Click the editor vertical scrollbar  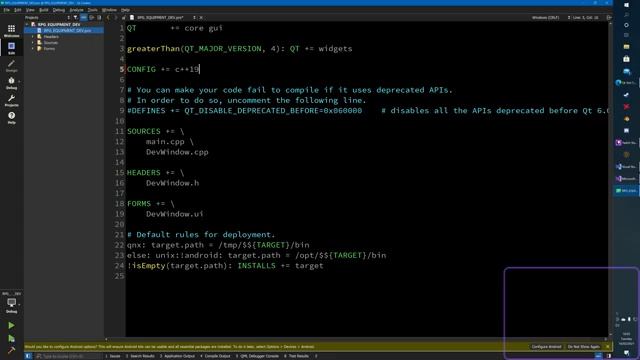[x=610, y=180]
